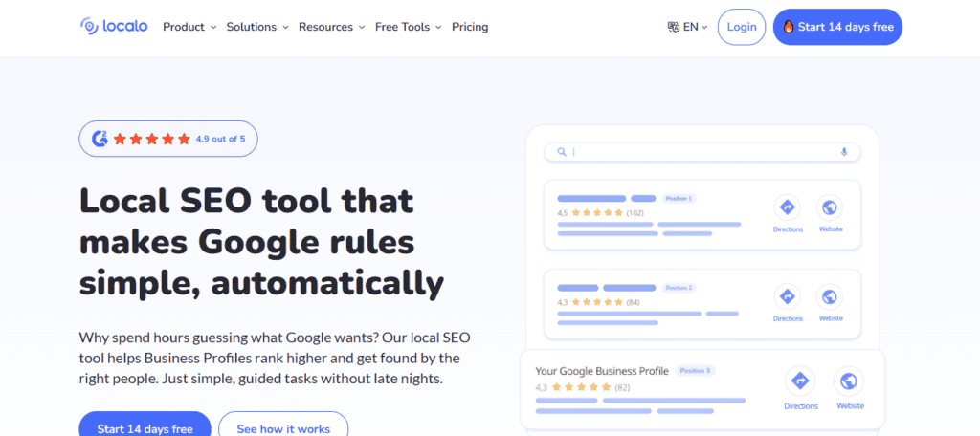The height and width of the screenshot is (436, 980).
Task: Click Your Google Business Profile title
Action: [x=602, y=371]
